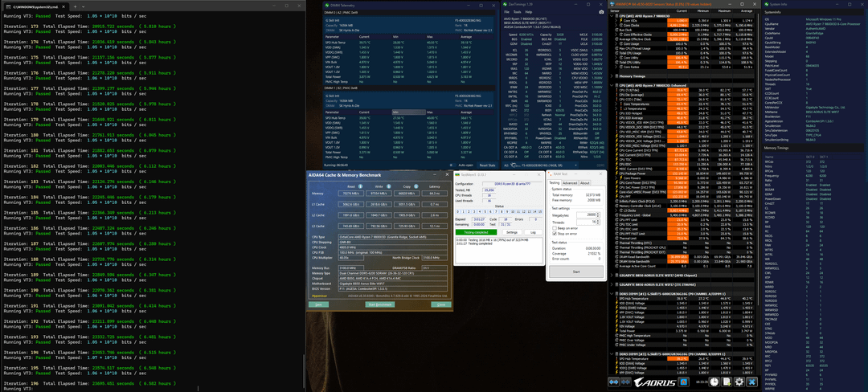Open a new terminal tab with plus icon
This screenshot has height=392, width=868.
(x=76, y=6)
